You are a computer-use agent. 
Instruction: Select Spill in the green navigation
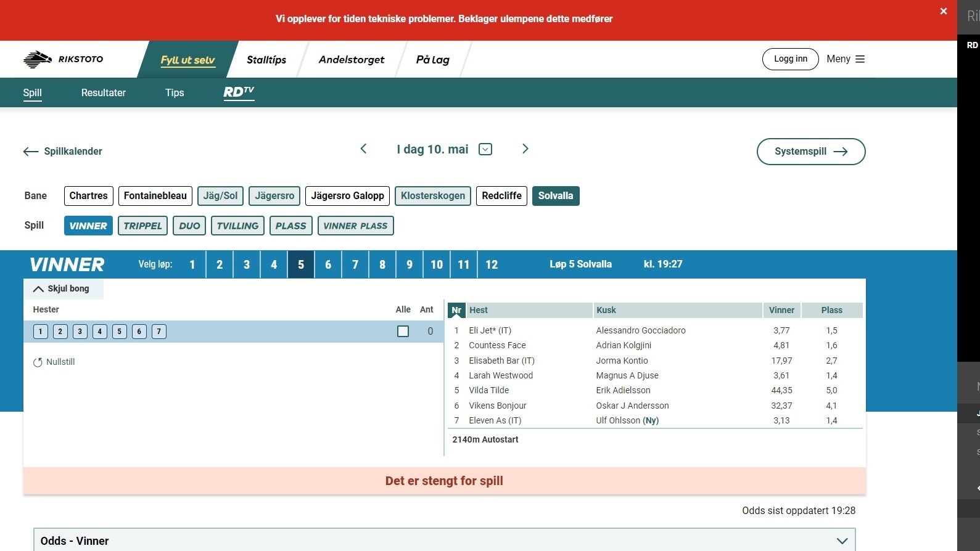click(32, 92)
